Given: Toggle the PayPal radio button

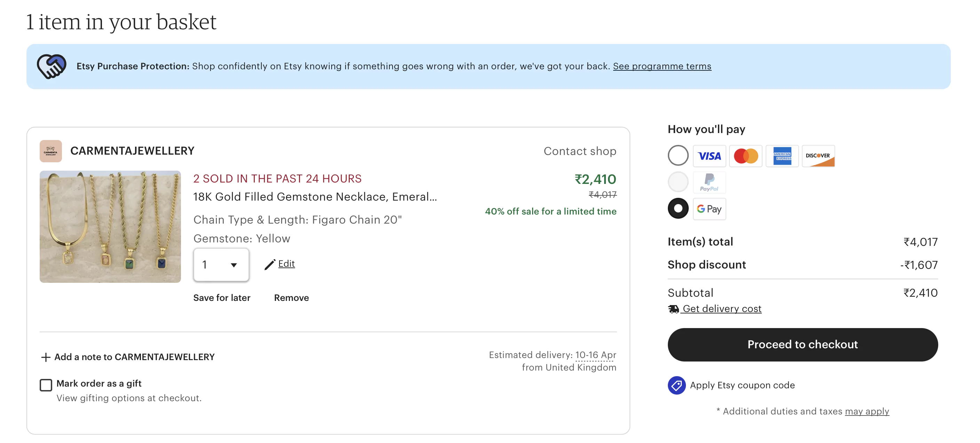Looking at the screenshot, I should pos(678,182).
